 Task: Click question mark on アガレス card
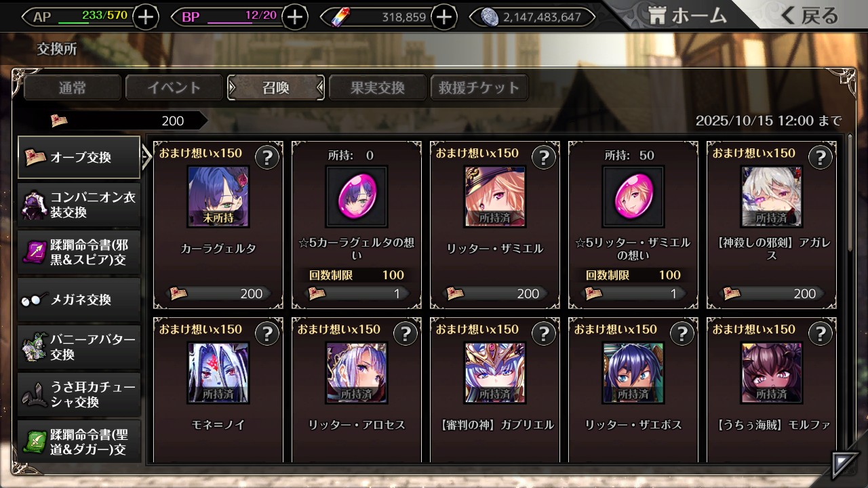click(821, 158)
